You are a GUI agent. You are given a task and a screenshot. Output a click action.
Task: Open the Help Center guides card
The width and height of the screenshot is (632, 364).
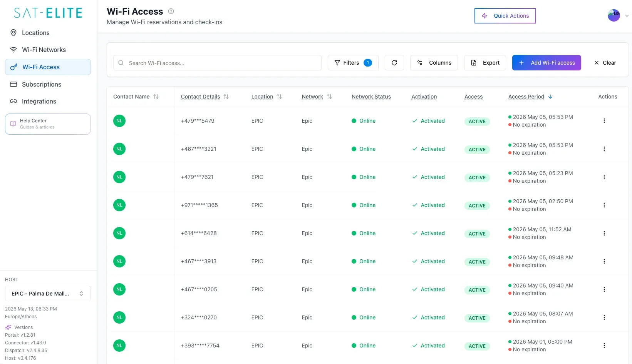click(x=48, y=124)
